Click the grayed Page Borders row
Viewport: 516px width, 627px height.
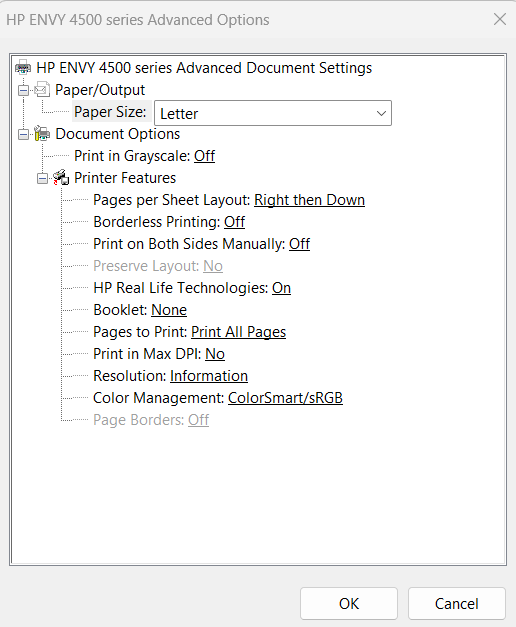[151, 420]
